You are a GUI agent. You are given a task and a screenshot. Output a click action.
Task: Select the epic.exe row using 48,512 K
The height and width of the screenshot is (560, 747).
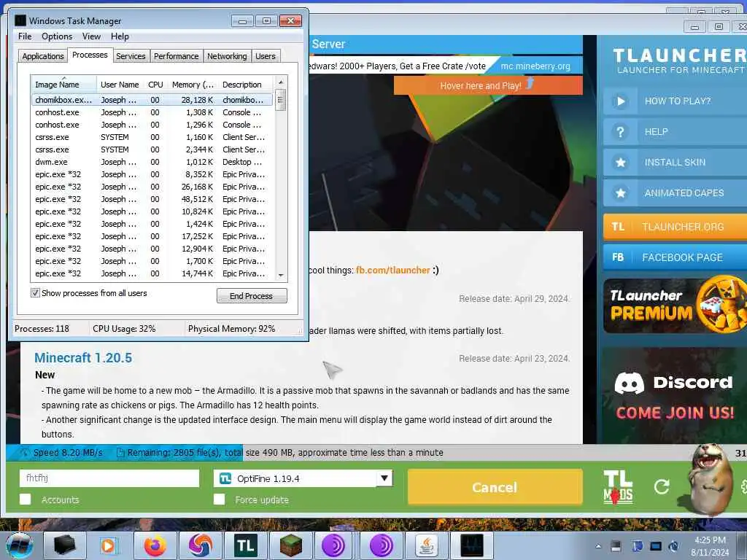pyautogui.click(x=152, y=199)
